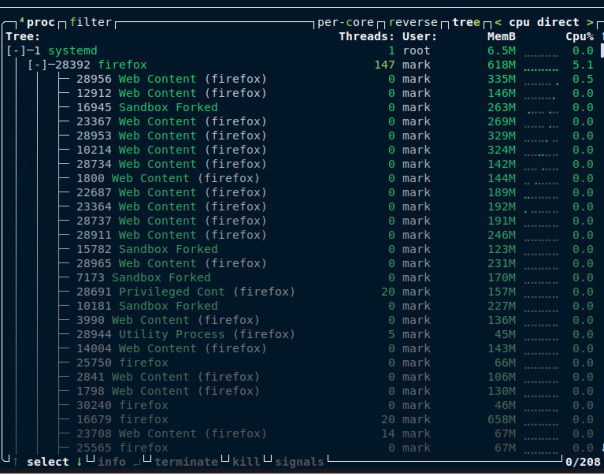Select process 16679 firefox row
This screenshot has width=604, height=476.
tap(300, 419)
